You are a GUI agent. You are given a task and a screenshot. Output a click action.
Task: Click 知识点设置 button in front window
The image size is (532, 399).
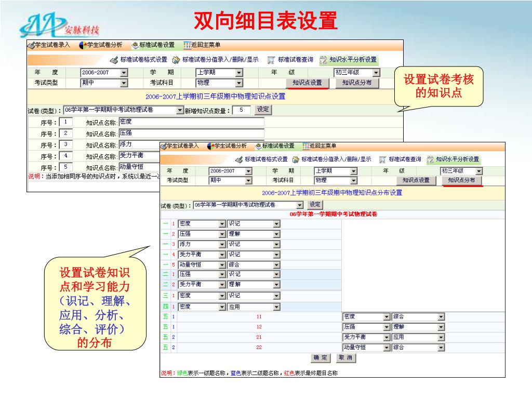(x=416, y=180)
